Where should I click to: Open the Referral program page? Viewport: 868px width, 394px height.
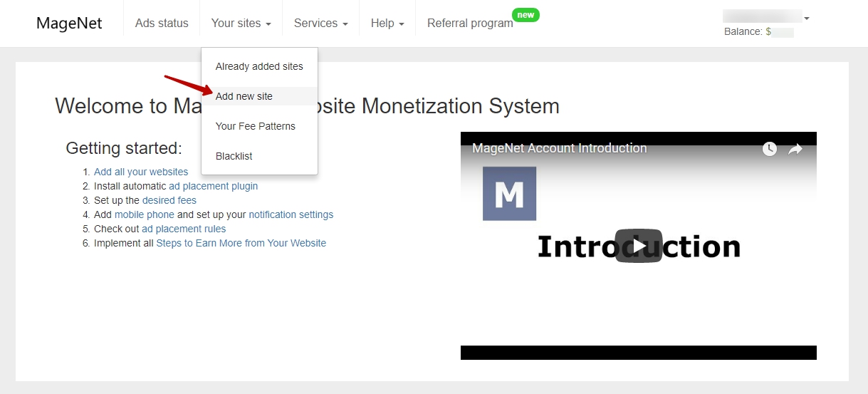click(x=470, y=24)
